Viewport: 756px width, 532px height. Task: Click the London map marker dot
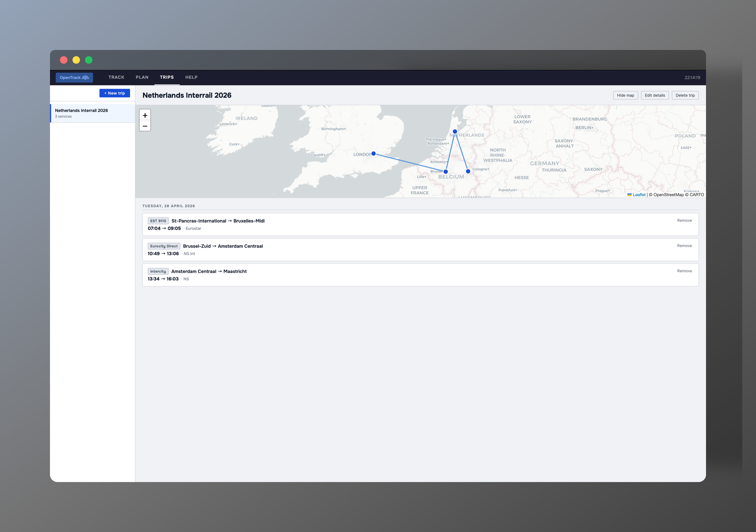tap(373, 154)
